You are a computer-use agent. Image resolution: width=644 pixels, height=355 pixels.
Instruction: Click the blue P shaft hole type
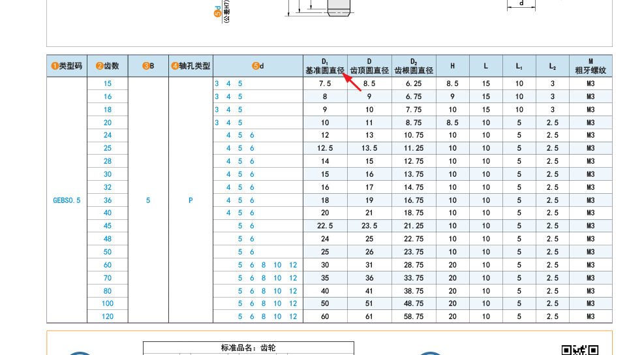(x=191, y=200)
